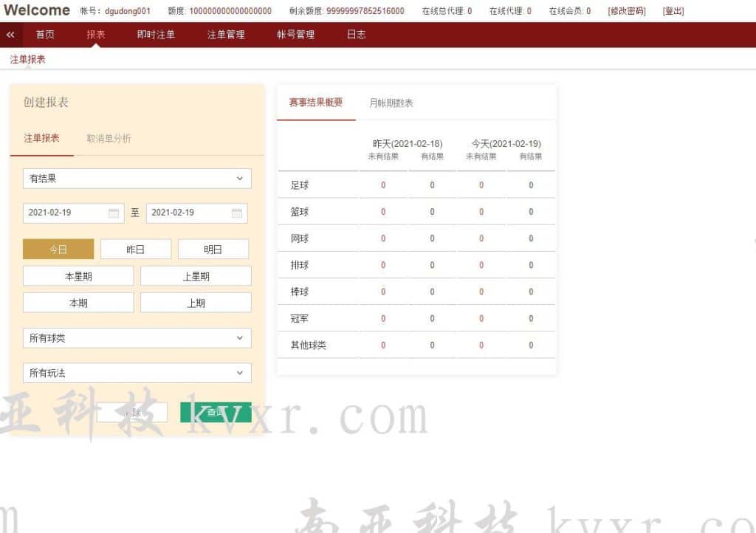Viewport: 756px width, 533px height.
Task: Open the 注单管理 menu
Action: [226, 35]
